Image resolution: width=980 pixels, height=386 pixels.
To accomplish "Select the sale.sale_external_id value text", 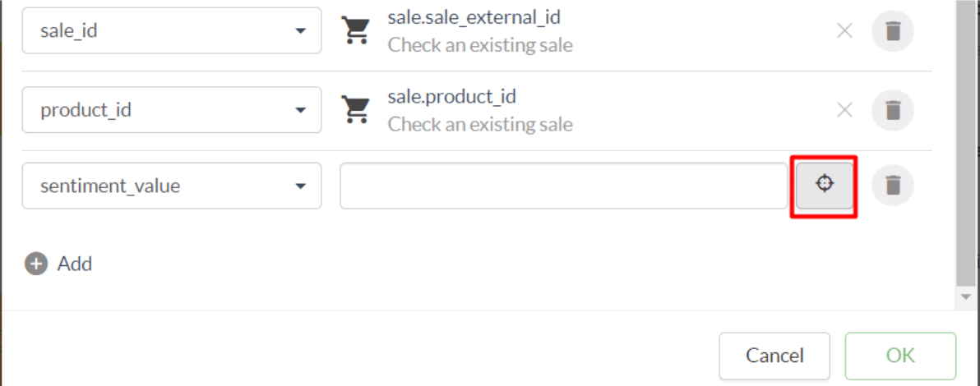I will click(x=474, y=17).
